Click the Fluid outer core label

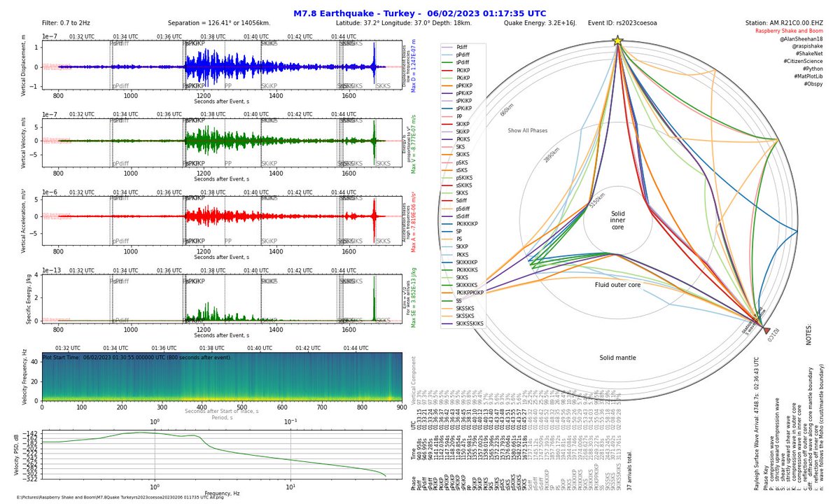point(617,285)
